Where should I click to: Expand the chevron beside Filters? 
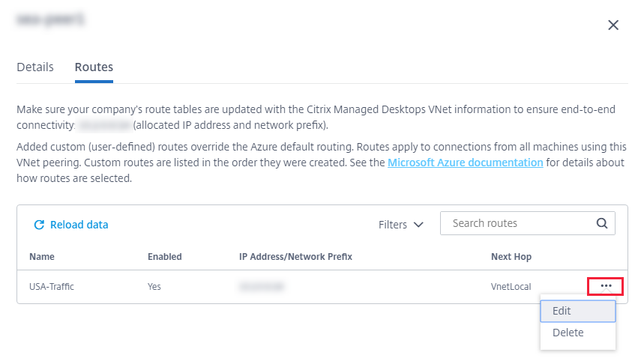[x=418, y=225]
